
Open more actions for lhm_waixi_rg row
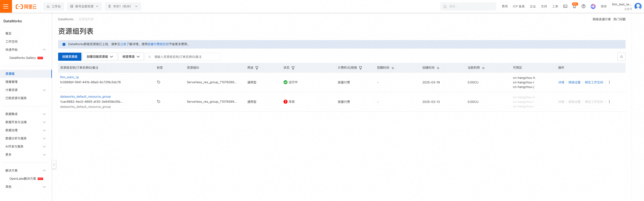tap(609, 82)
